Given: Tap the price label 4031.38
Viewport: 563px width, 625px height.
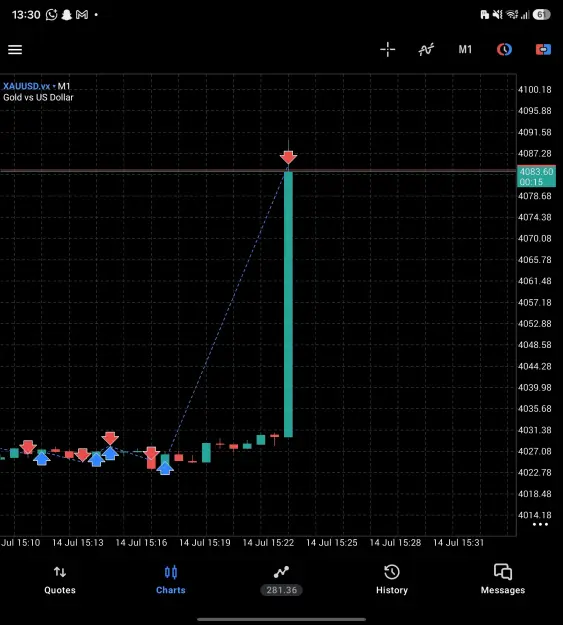Looking at the screenshot, I should pos(535,430).
